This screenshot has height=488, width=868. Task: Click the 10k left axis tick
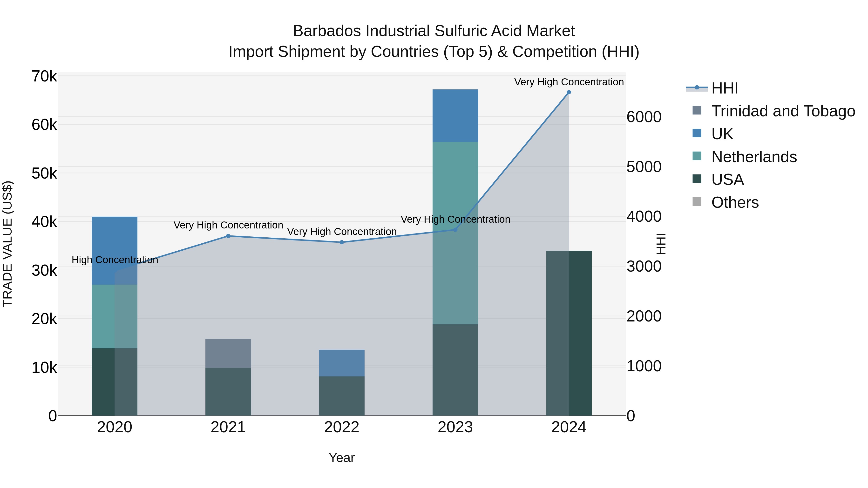(x=44, y=368)
